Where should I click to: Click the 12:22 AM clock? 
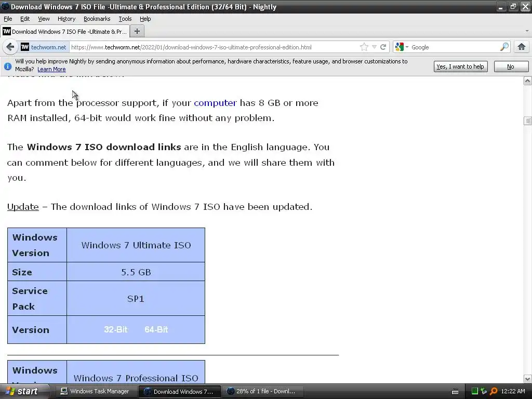[513, 391]
